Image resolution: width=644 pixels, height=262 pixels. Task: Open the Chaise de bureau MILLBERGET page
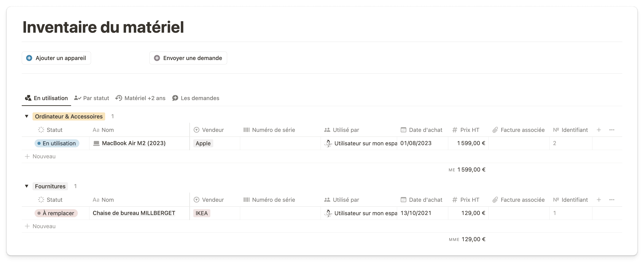[134, 213]
